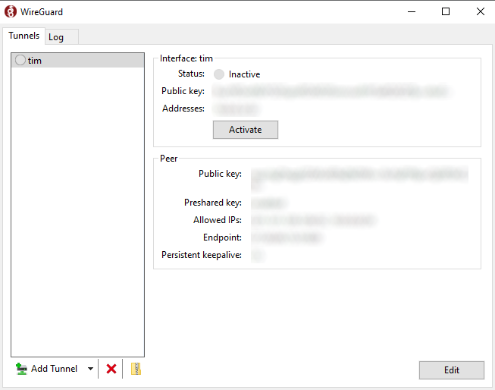Export tunnels with the zip archive icon
Screen dimensions: 495x390
pyautogui.click(x=136, y=369)
